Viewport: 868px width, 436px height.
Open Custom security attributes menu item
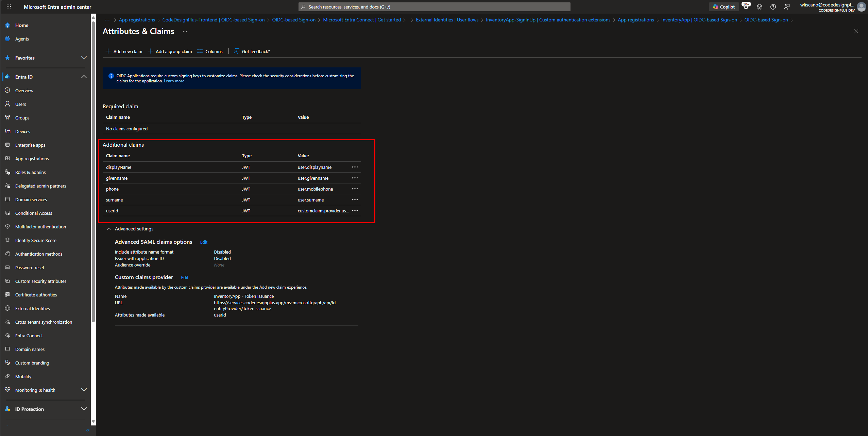41,281
